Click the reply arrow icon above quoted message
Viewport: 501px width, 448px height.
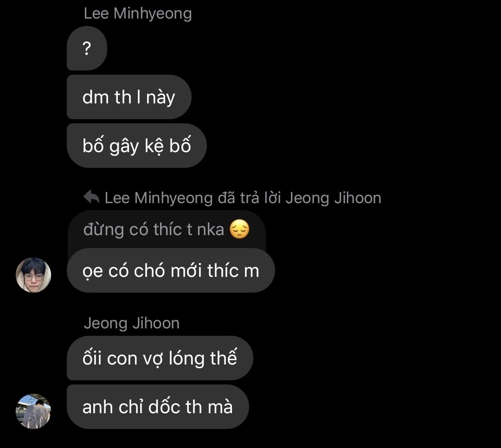91,197
